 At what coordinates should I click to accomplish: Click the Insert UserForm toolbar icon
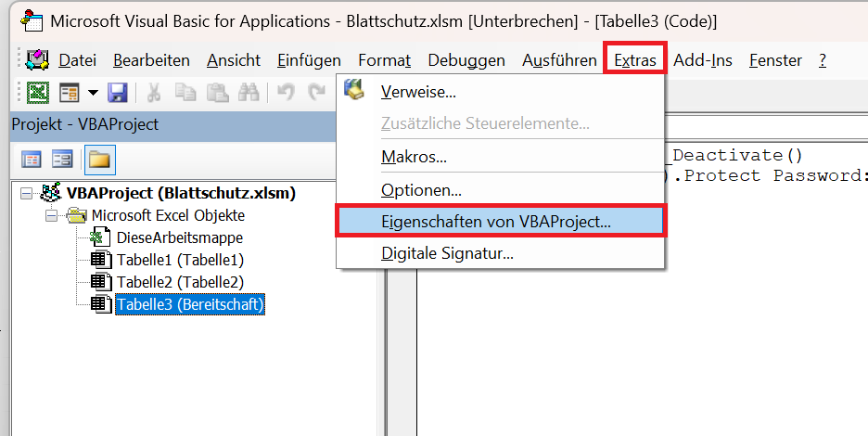[70, 93]
